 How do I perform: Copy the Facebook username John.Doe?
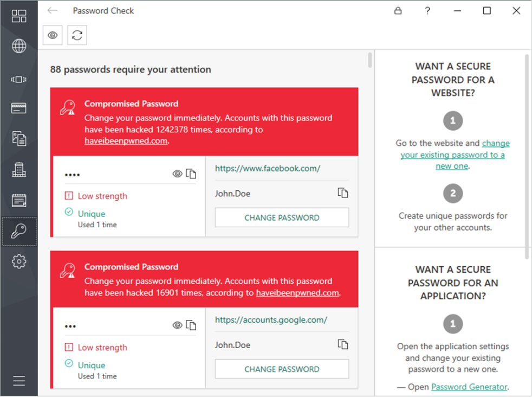point(343,193)
